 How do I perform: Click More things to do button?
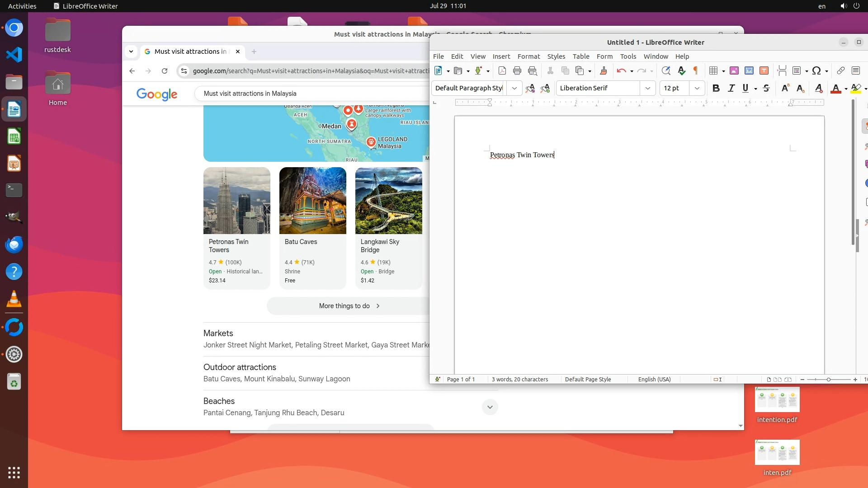(x=349, y=306)
